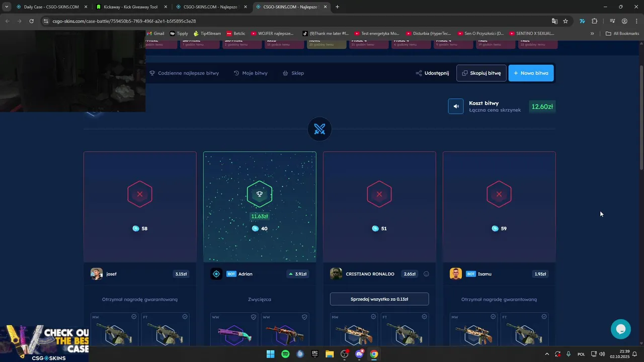Open Gmail bookmark
This screenshot has width=644, height=362.
(155, 34)
